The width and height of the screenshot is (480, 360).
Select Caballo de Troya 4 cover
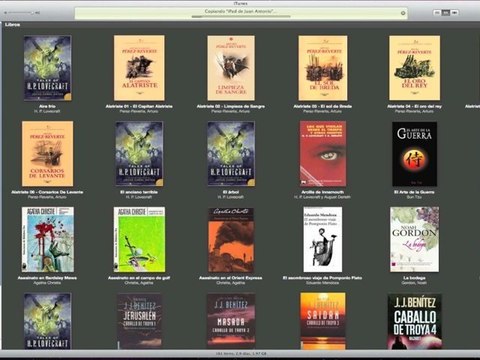415,321
